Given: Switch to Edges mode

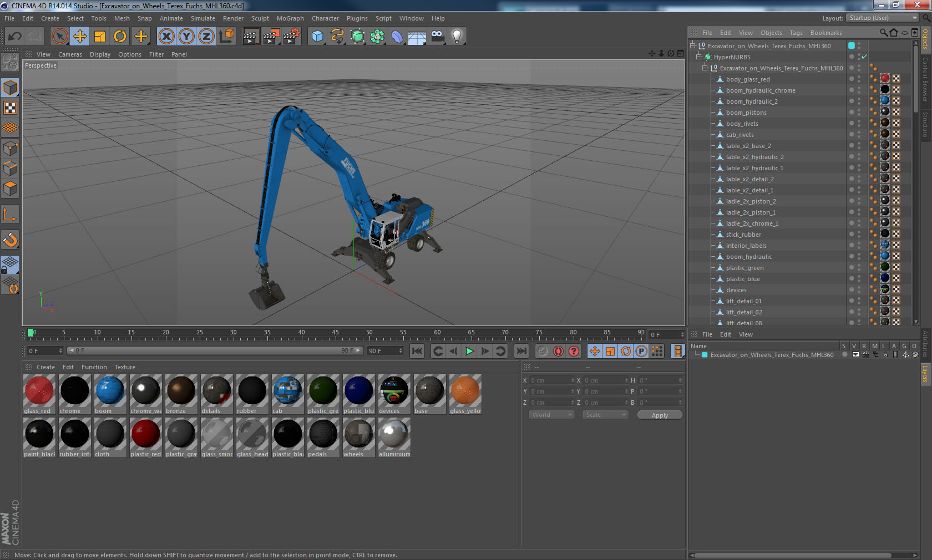Looking at the screenshot, I should point(10,169).
